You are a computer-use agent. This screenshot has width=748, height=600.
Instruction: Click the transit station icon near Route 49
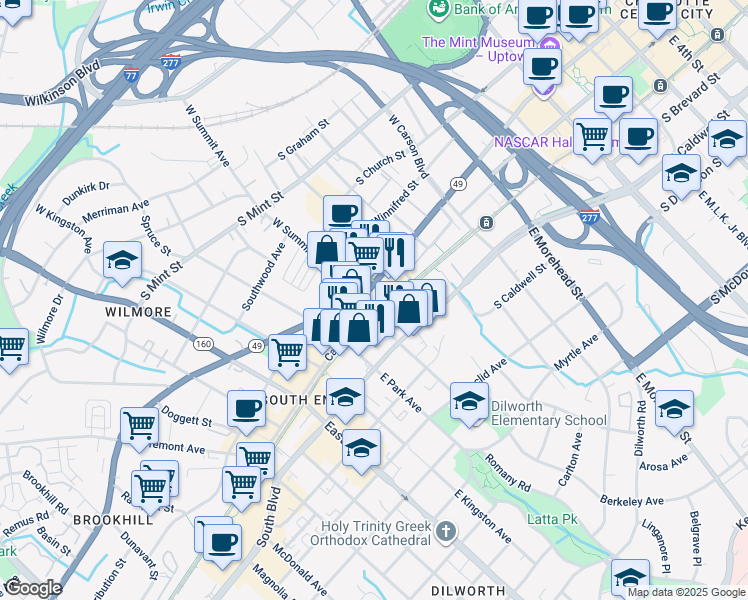(x=486, y=222)
